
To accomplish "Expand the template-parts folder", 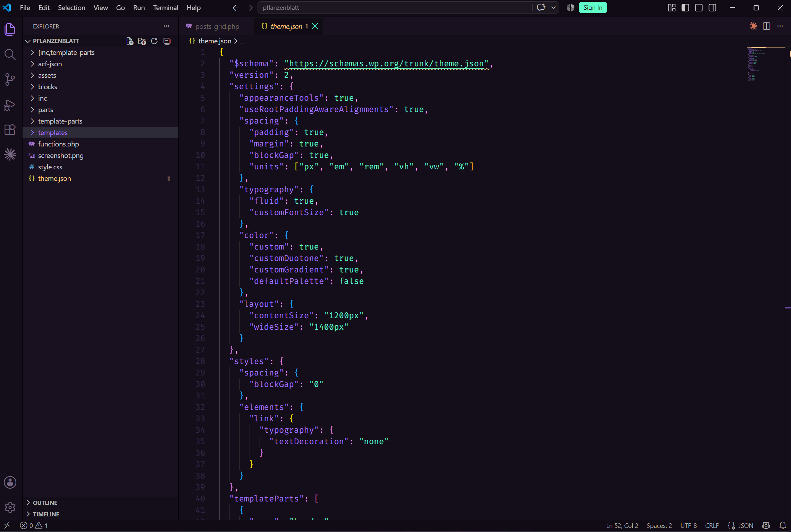I will (101, 121).
